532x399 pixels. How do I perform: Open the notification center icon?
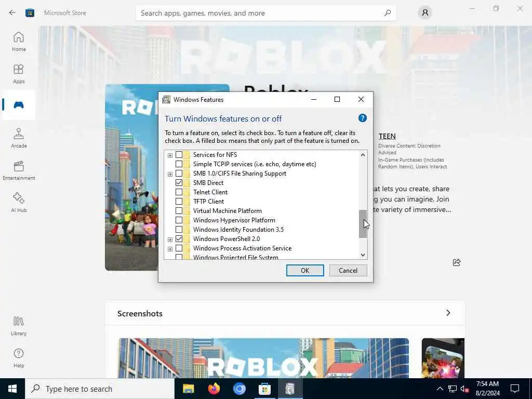tap(515, 389)
